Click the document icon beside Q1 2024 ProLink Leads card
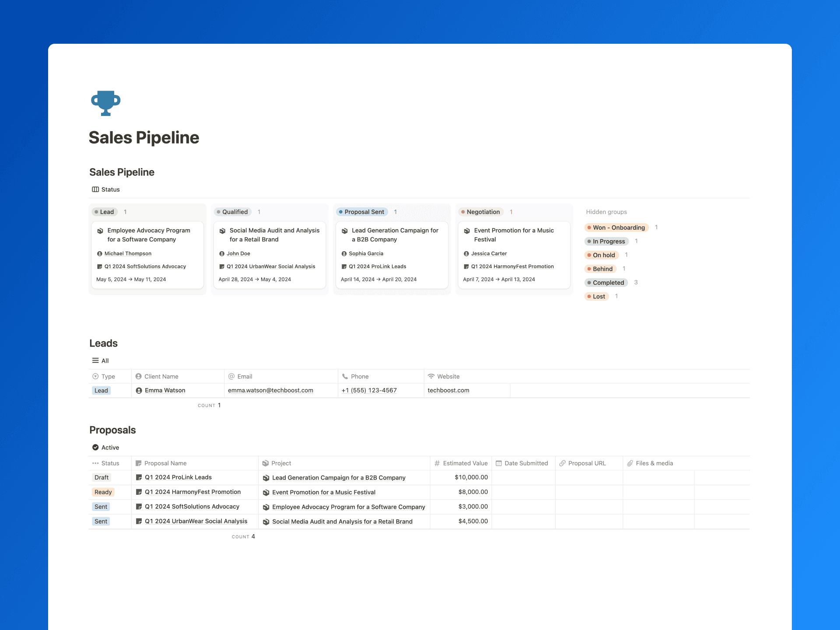Image resolution: width=840 pixels, height=630 pixels. [x=344, y=267]
